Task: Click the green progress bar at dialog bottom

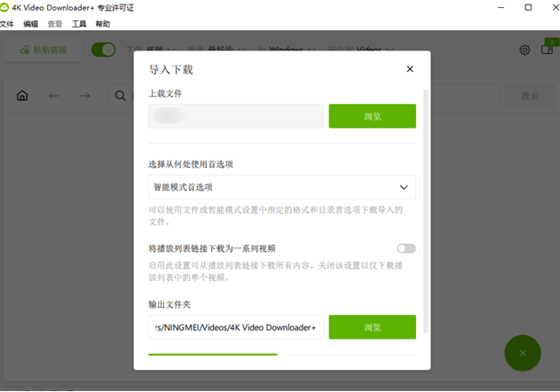Action: (x=212, y=354)
